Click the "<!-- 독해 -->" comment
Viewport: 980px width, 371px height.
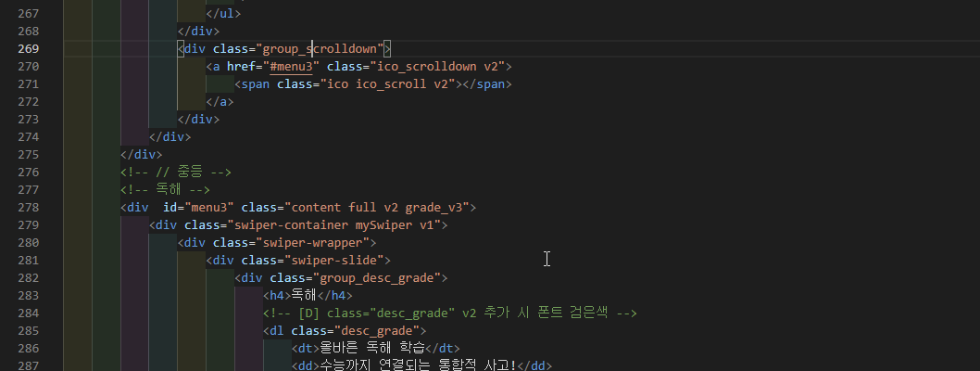[166, 189]
